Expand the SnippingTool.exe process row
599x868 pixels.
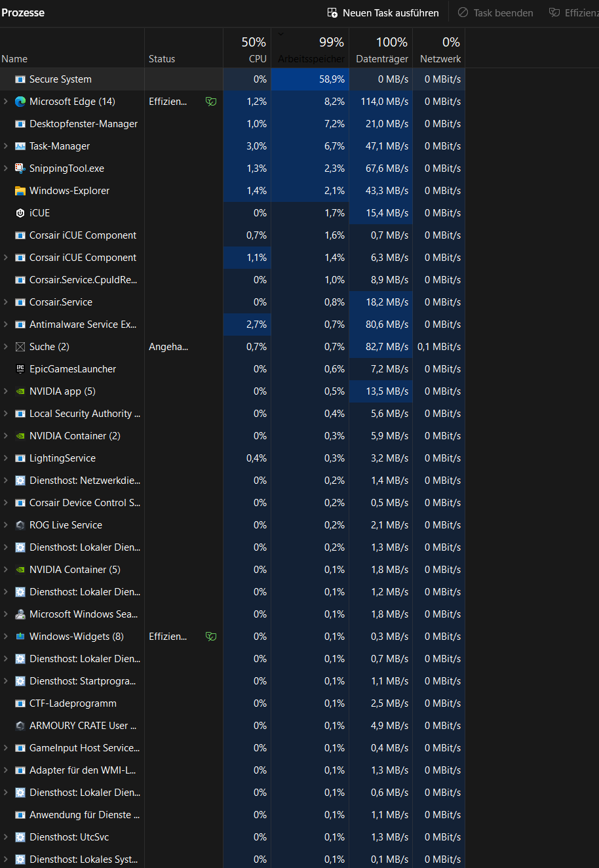[6, 168]
